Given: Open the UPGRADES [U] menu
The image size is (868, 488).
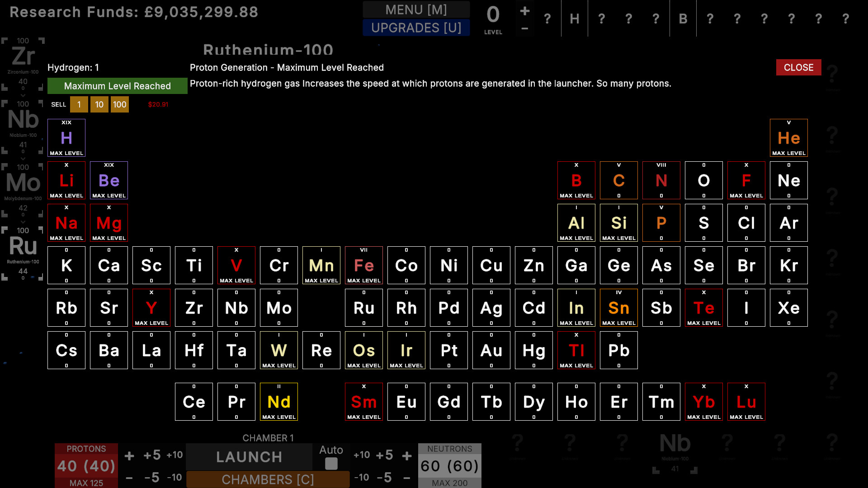Looking at the screenshot, I should pos(416,28).
